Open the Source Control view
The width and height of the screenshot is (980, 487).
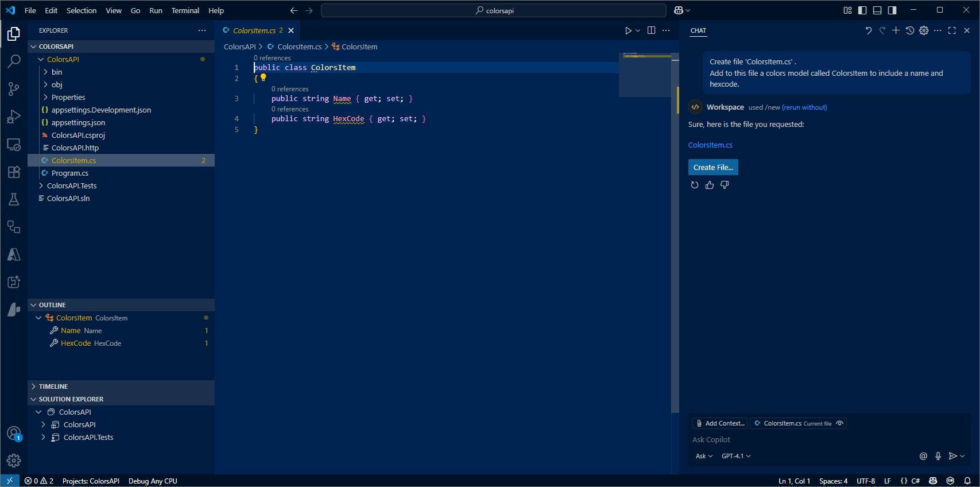pos(14,88)
